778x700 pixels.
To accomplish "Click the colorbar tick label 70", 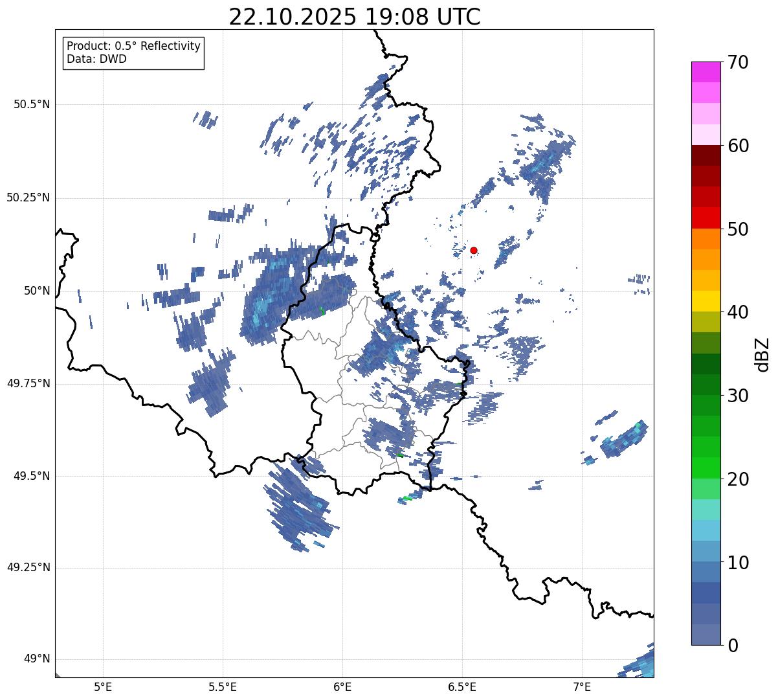I will [x=738, y=62].
